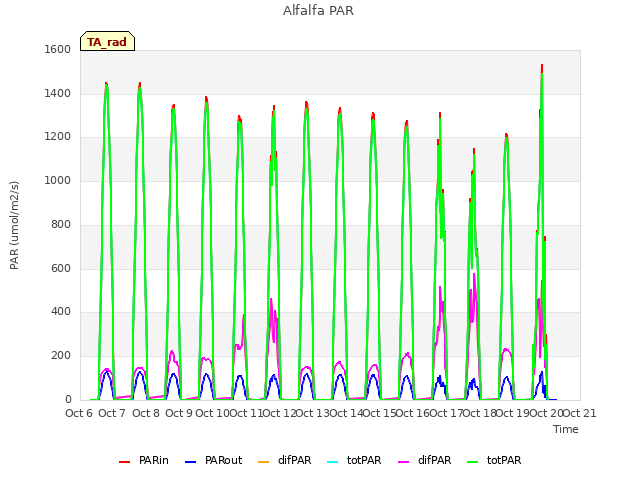The height and width of the screenshot is (480, 640).
Task: Click the 600 y-axis tick label
Action: pos(61,268)
